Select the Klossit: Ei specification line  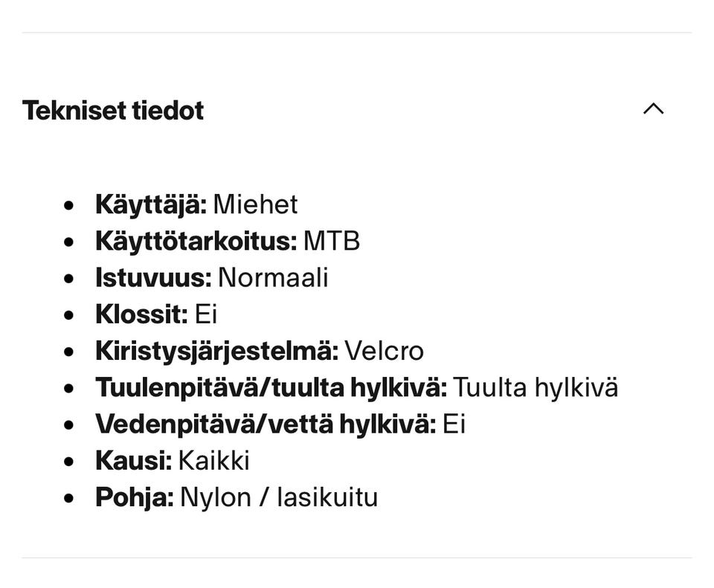(156, 314)
